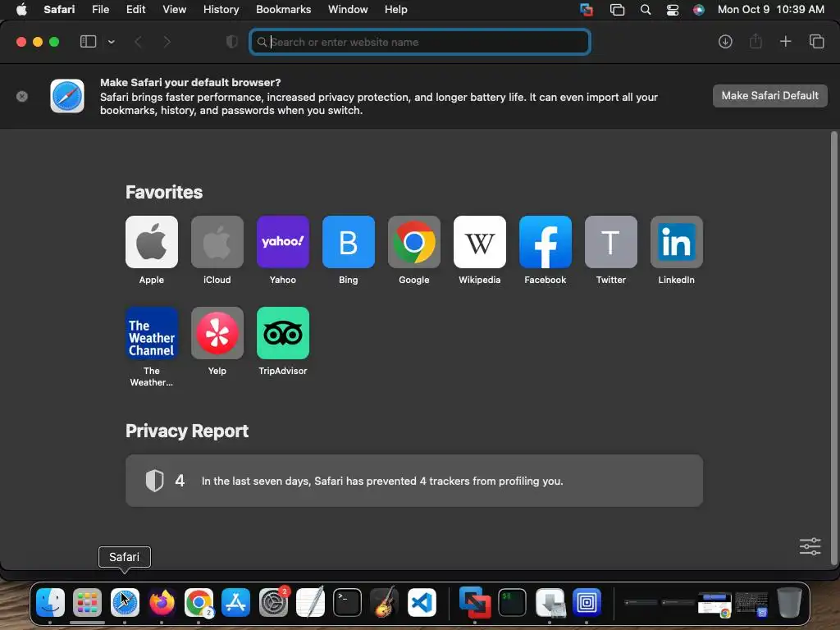Launch Firefox from the Dock
The image size is (840, 630).
click(162, 602)
